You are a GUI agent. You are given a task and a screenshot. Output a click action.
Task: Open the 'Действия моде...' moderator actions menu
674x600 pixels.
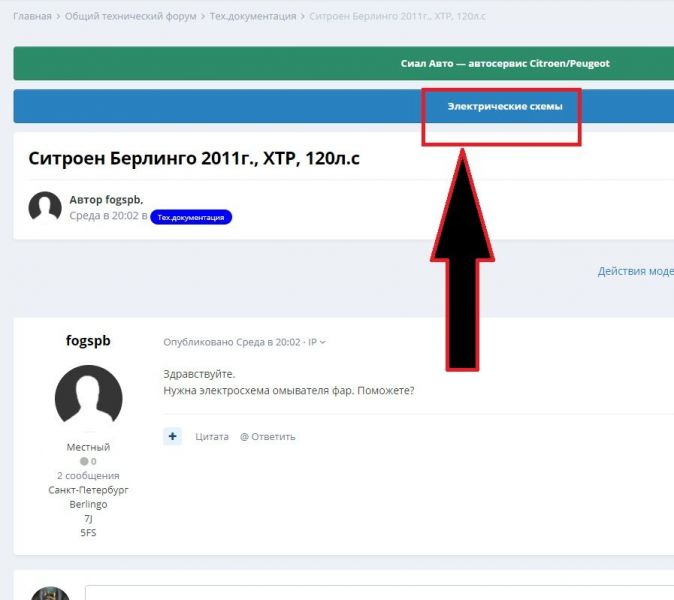coord(635,271)
